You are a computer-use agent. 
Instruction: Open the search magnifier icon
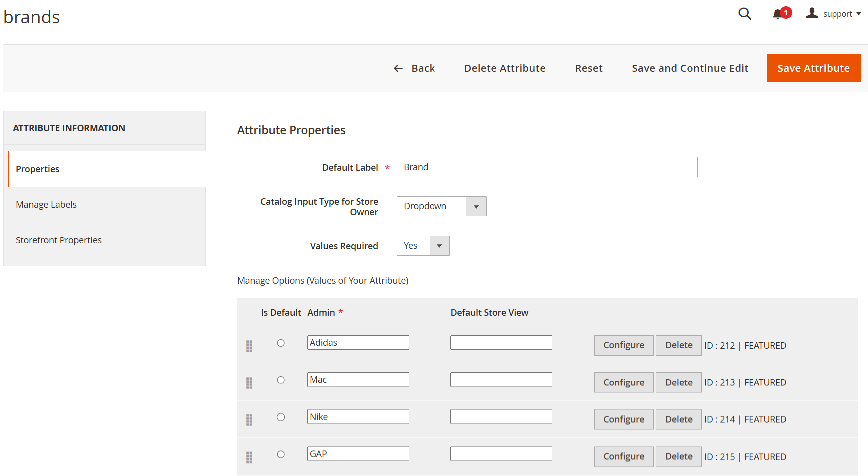(x=745, y=14)
